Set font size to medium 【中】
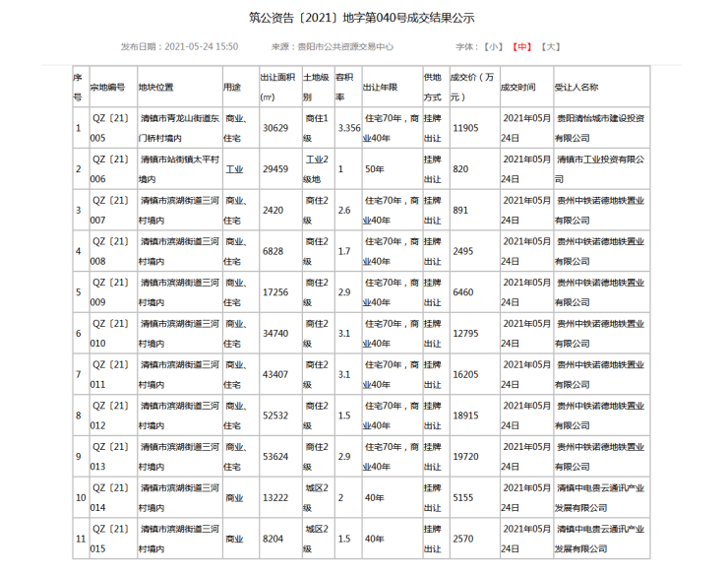 [521, 47]
